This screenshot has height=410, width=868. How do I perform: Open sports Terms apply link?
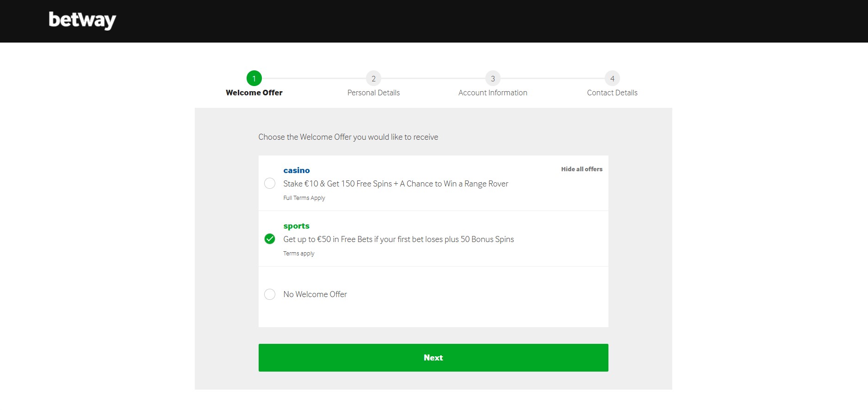(x=298, y=254)
